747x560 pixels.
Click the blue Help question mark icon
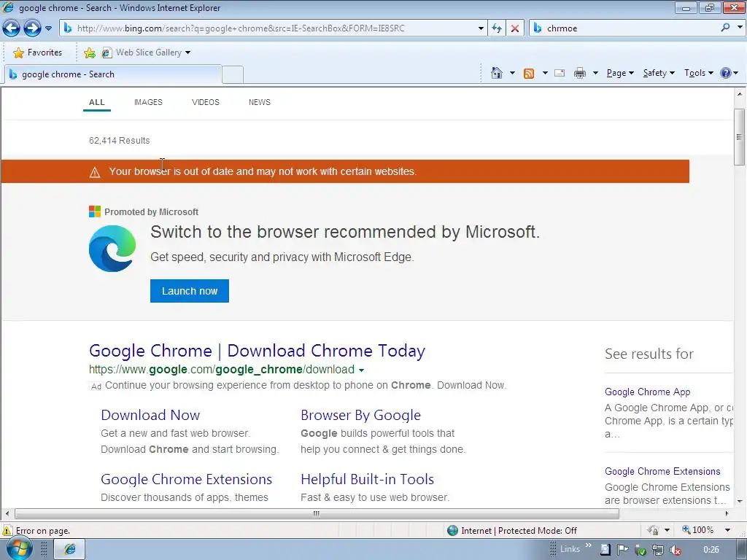coord(726,73)
